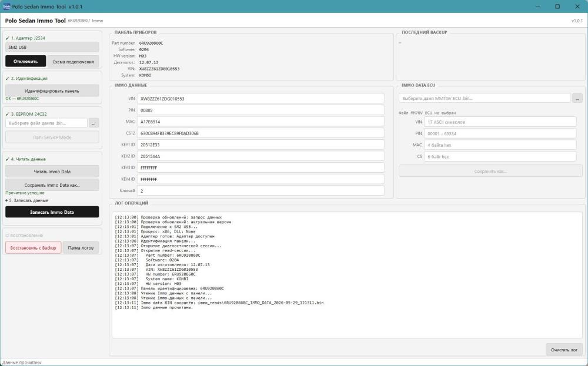Click the 'Файл MM7GV ECU не выбран' text

point(427,113)
